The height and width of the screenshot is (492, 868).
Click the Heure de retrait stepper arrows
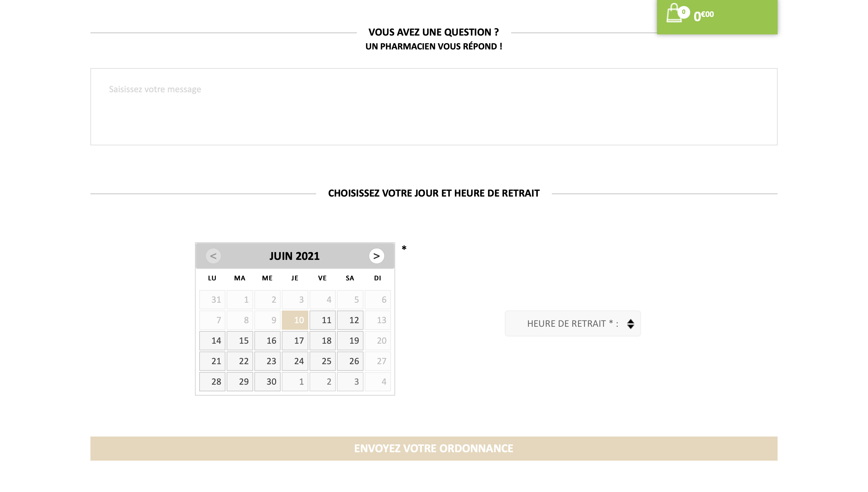coord(630,324)
